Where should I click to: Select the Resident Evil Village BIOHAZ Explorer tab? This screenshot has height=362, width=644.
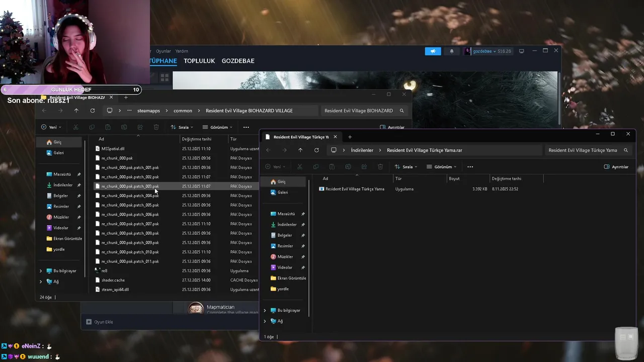[x=77, y=98]
